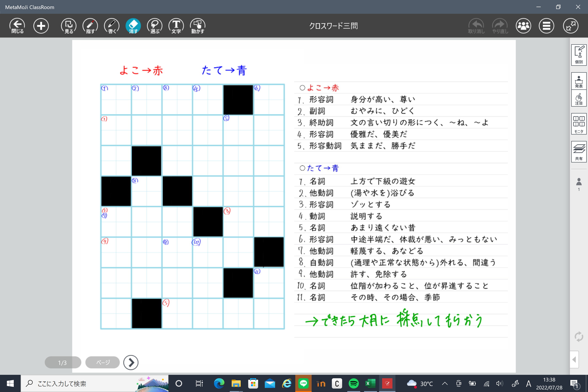
Task: Open the hamburger menu
Action: tap(546, 26)
